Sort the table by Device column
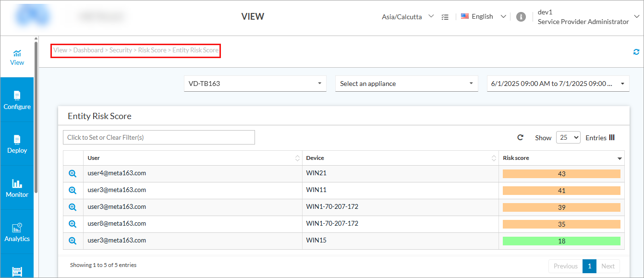644x278 pixels. (401, 158)
